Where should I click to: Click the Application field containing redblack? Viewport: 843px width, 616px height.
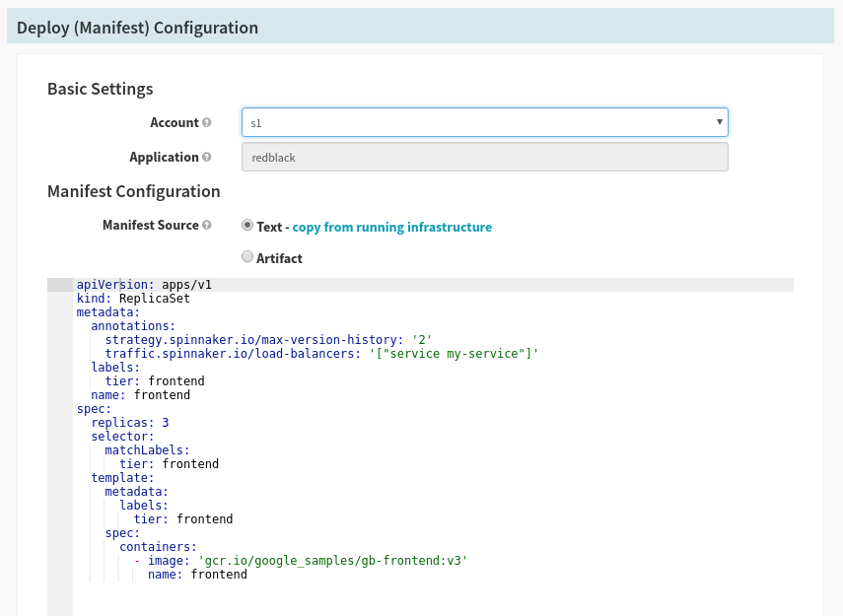484,157
